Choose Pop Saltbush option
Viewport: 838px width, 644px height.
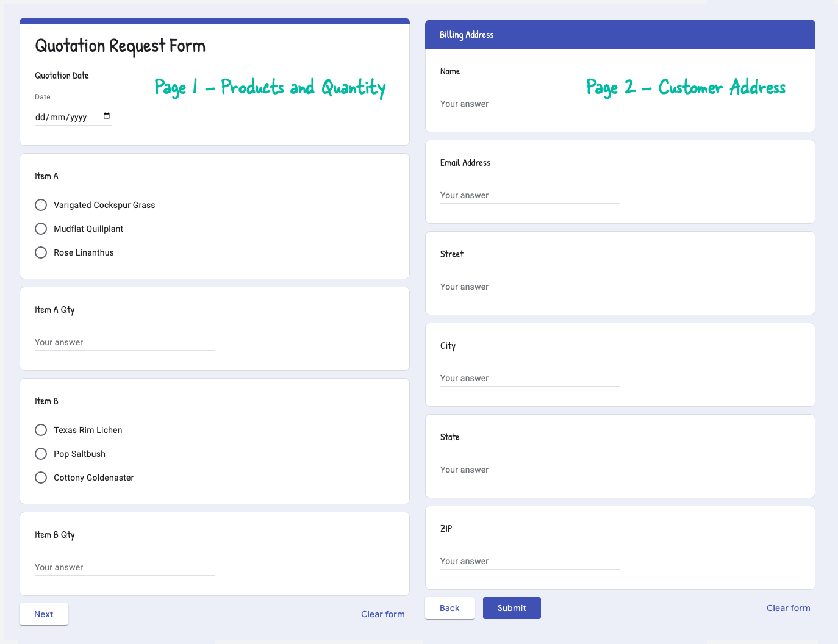[x=41, y=454]
